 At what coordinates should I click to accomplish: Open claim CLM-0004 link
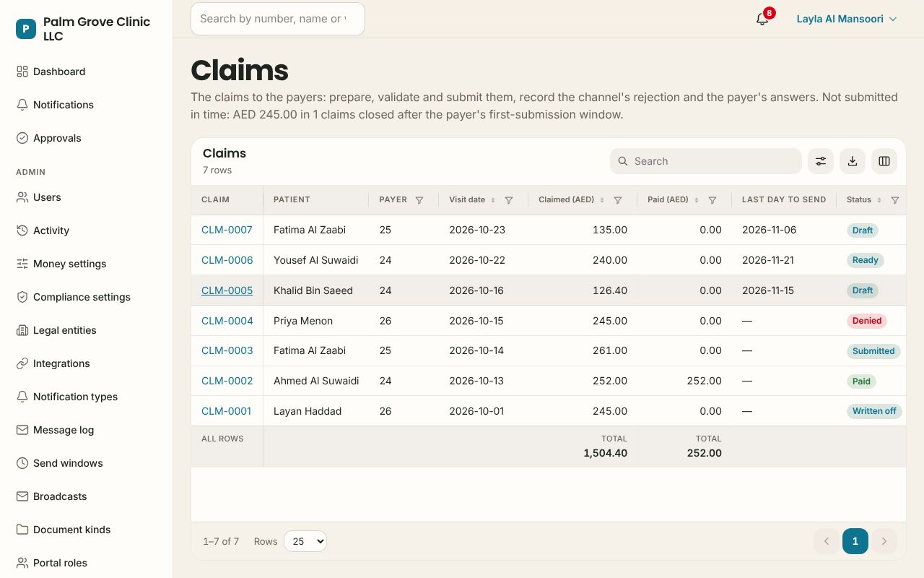click(227, 321)
